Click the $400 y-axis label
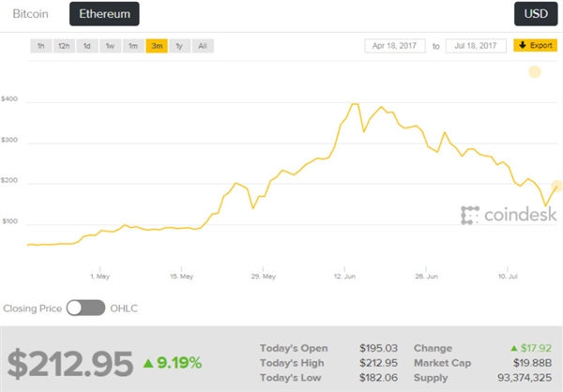 tap(9, 98)
